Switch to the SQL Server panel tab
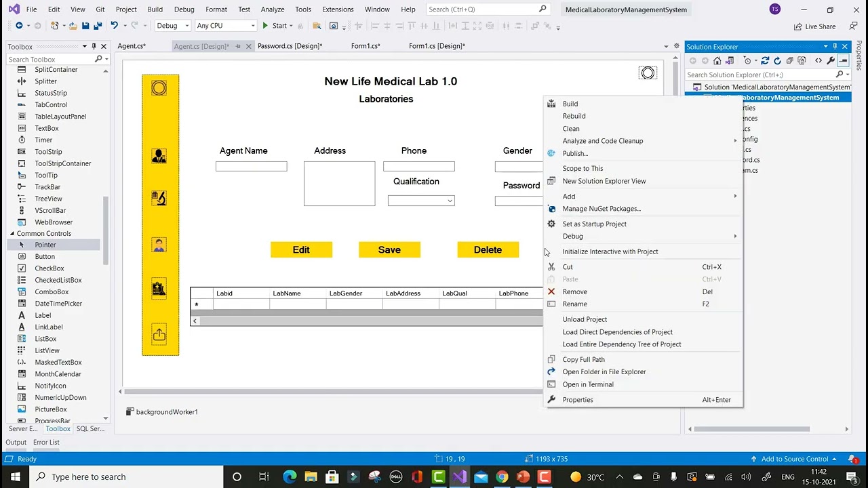Screen dimensions: 868x488 pyautogui.click(x=90, y=428)
